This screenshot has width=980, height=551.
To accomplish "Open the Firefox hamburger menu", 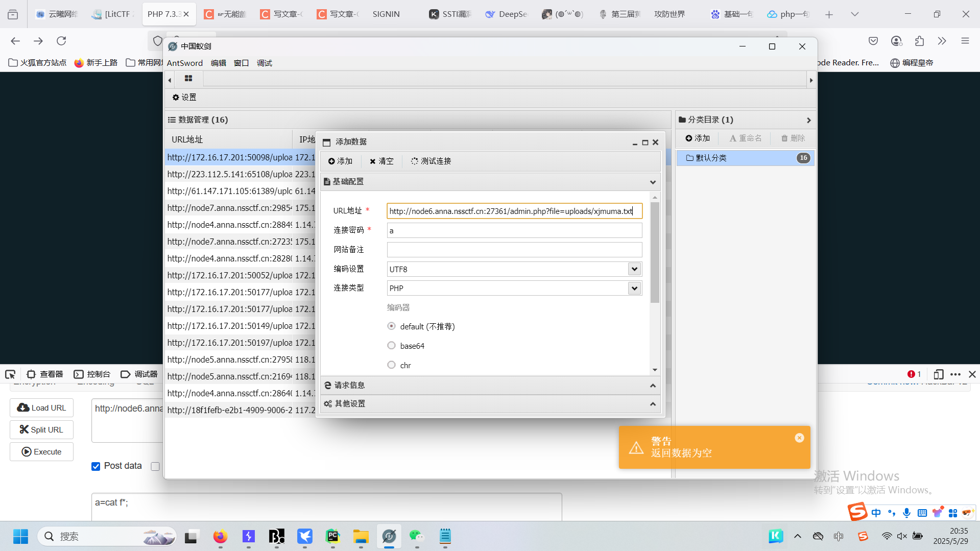I will click(965, 41).
